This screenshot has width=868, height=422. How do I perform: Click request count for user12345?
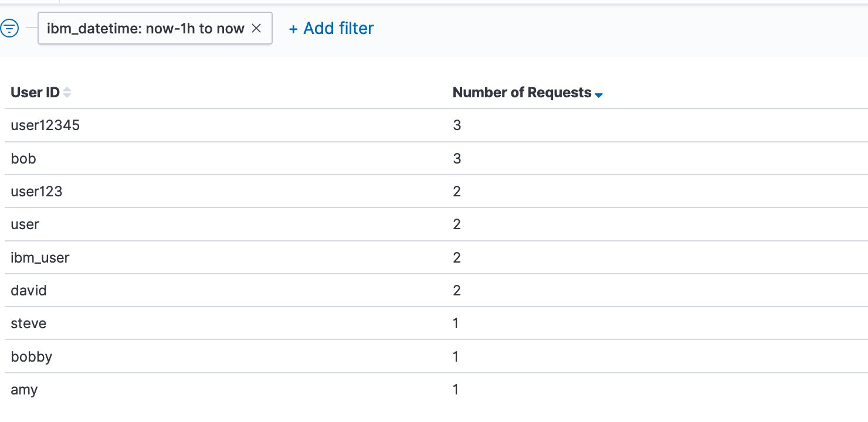point(457,125)
